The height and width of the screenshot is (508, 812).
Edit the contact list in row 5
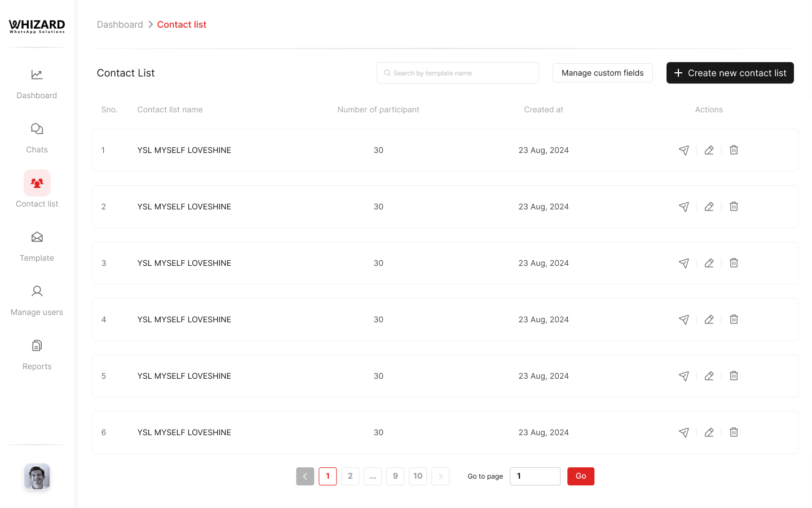pos(709,376)
